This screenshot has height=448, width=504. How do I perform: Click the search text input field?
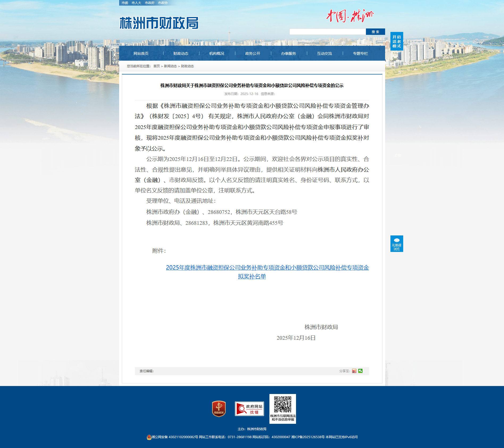327,32
